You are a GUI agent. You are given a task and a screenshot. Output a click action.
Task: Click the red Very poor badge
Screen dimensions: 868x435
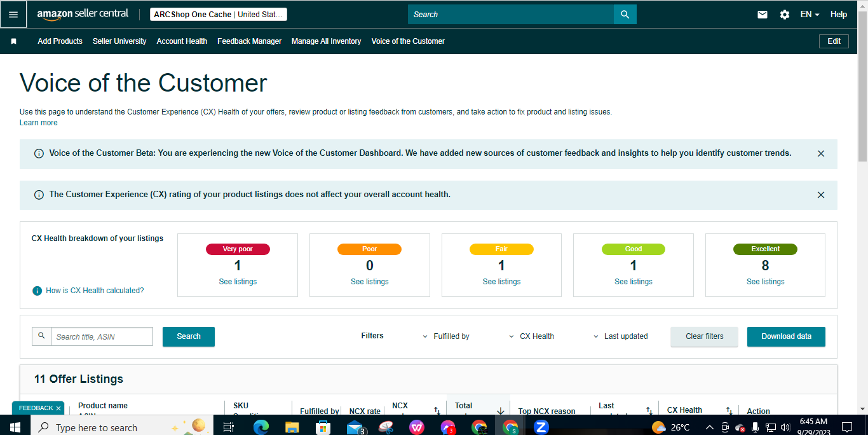pos(238,249)
